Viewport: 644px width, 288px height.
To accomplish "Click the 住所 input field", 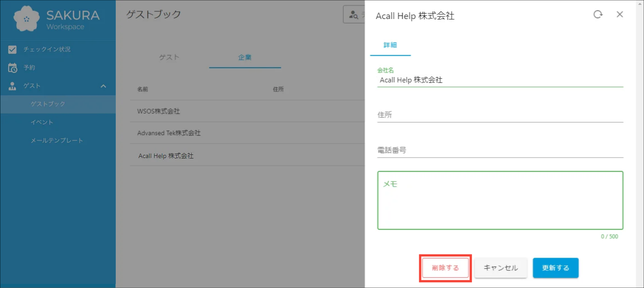I will [x=500, y=115].
